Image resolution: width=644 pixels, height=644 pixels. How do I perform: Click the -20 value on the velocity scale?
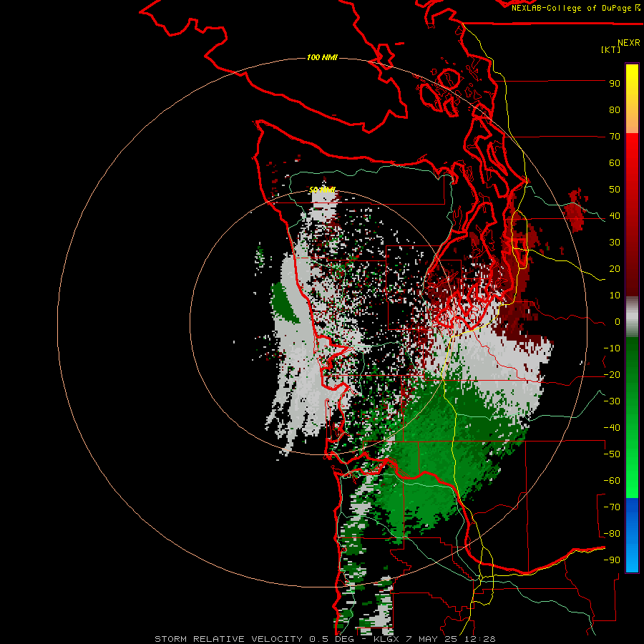(612, 375)
